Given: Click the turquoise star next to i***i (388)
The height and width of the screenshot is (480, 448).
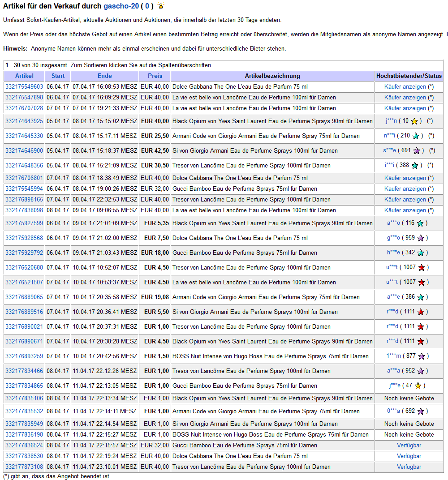Looking at the screenshot, I should pos(414,166).
